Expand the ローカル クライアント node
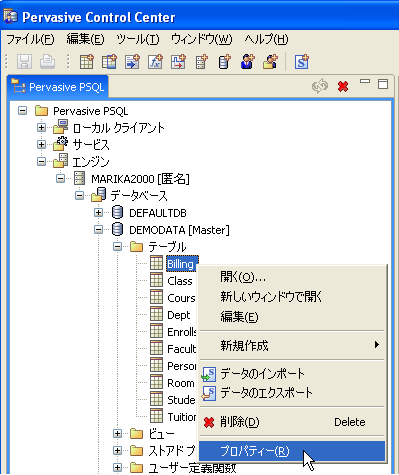This screenshot has width=399, height=475. point(41,127)
